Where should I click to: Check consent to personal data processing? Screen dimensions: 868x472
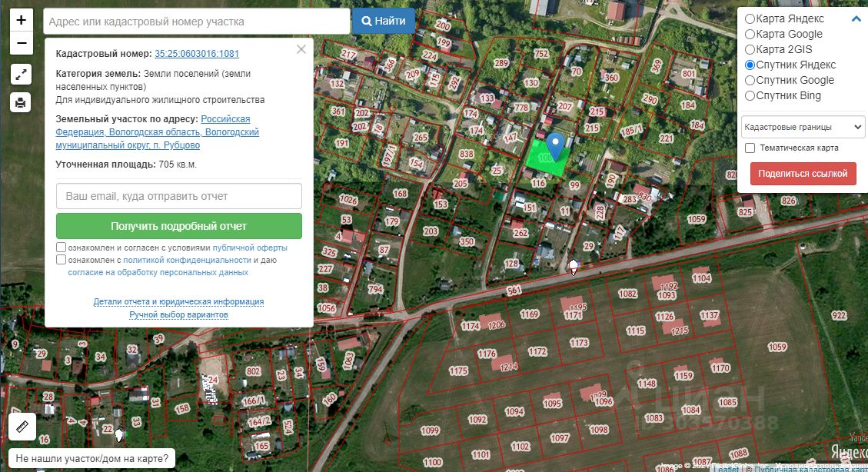(61, 260)
